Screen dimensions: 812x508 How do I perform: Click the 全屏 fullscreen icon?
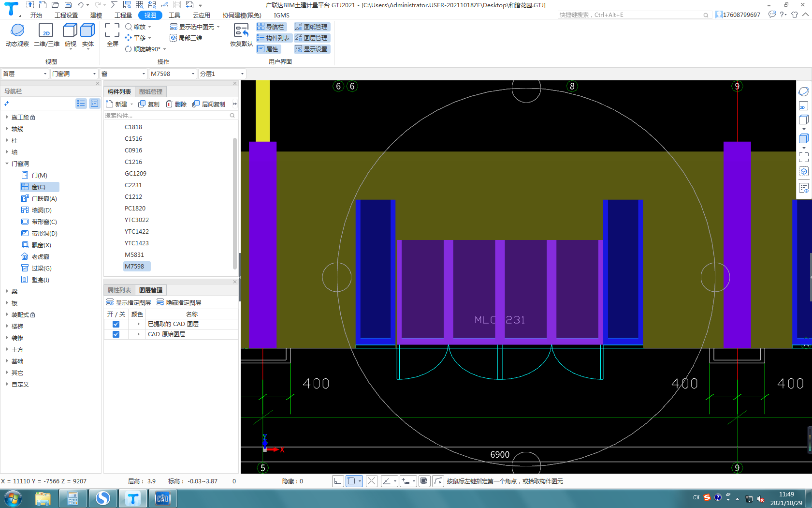(x=112, y=30)
